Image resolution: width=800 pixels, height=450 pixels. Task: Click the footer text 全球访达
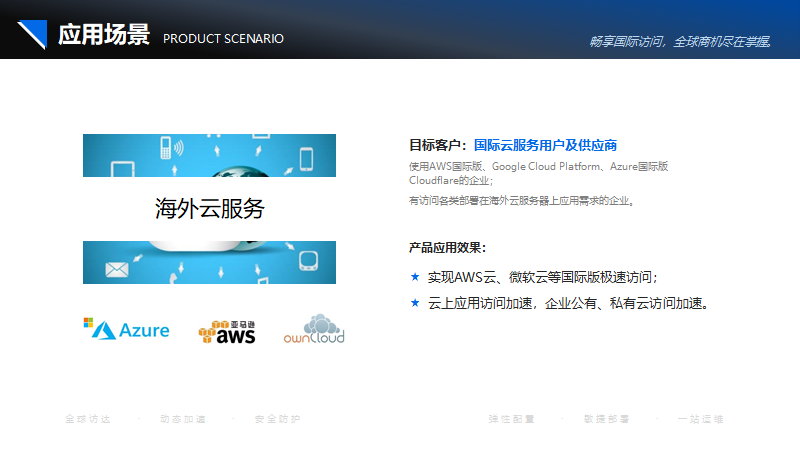coord(88,419)
